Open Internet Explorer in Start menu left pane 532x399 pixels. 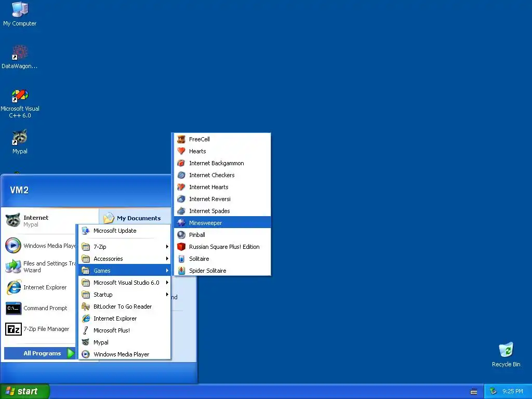(x=39, y=287)
